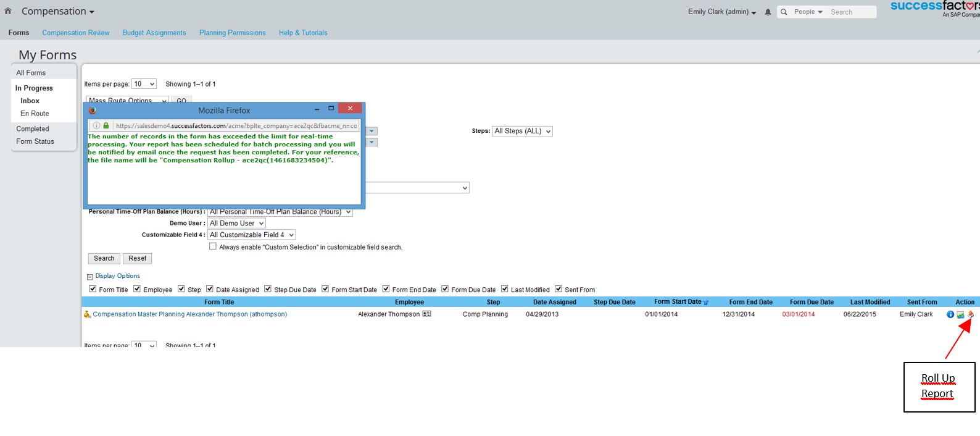
Task: Open the Steps filter dropdown
Action: pyautogui.click(x=522, y=131)
